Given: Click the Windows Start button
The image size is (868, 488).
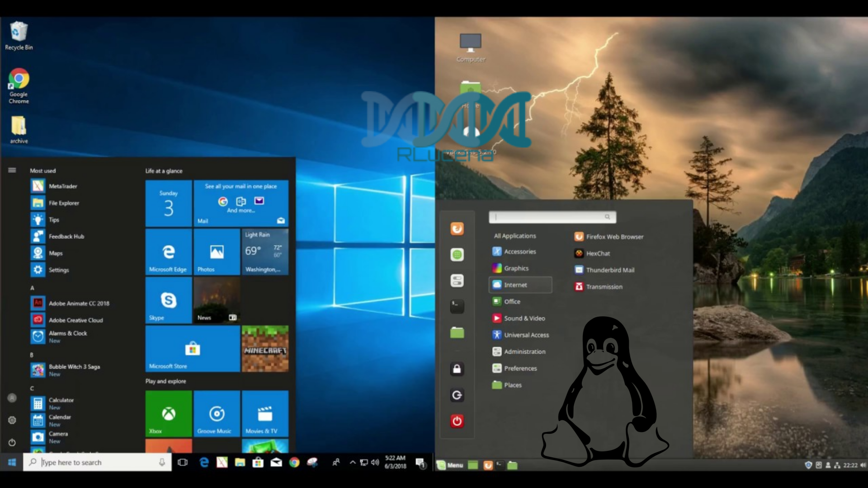Looking at the screenshot, I should click(x=12, y=462).
